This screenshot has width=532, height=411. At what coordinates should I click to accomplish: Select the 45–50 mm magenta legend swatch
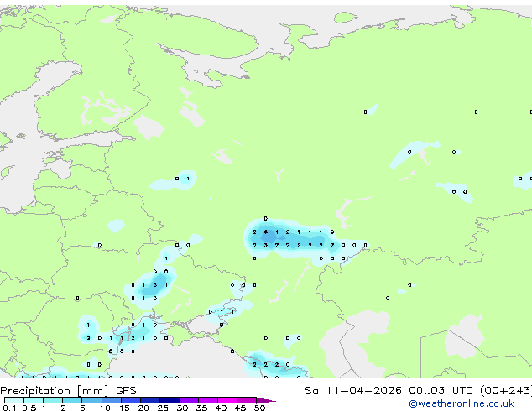247,400
